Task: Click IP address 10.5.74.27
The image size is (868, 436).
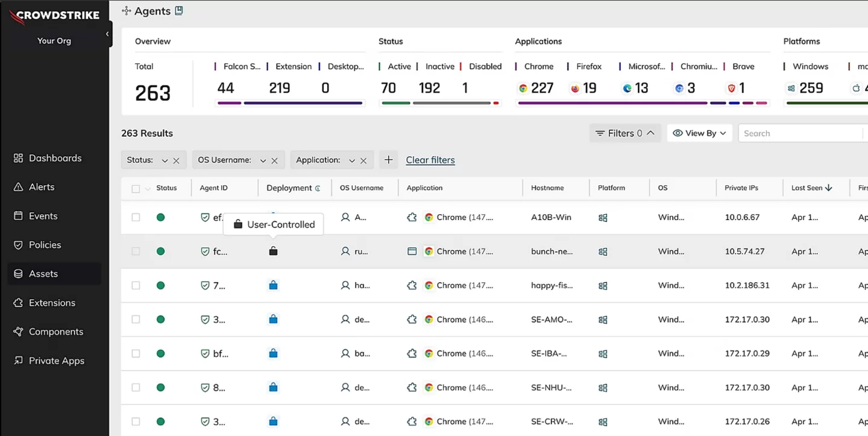Action: point(744,251)
